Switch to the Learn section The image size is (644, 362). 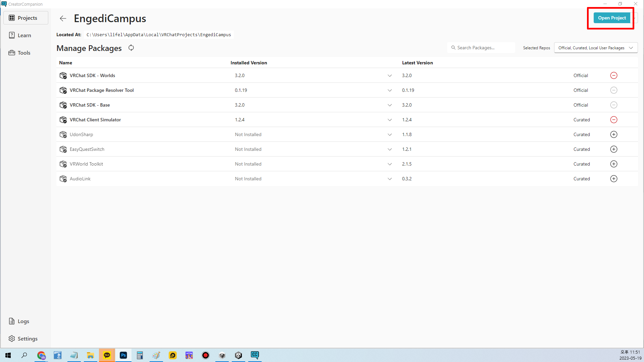(x=24, y=36)
